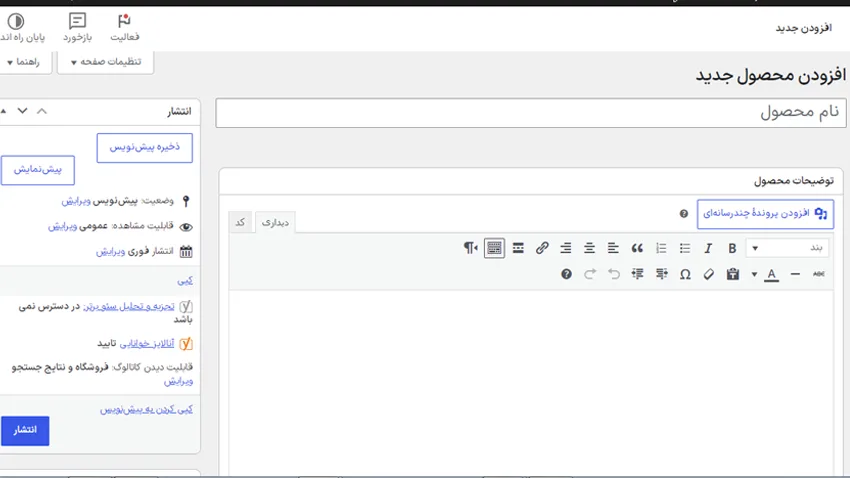This screenshot has width=850, height=478.
Task: Move the انتشار publish box down
Action: (22, 111)
